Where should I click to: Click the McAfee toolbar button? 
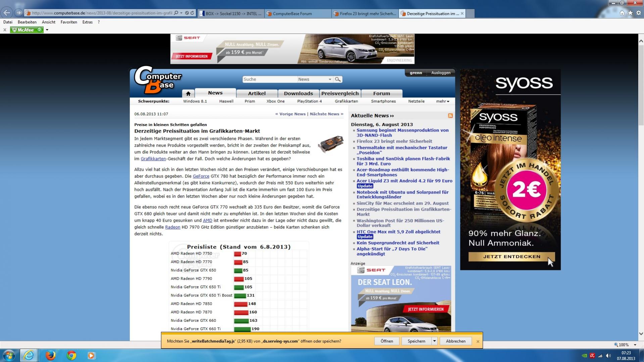coord(27,30)
